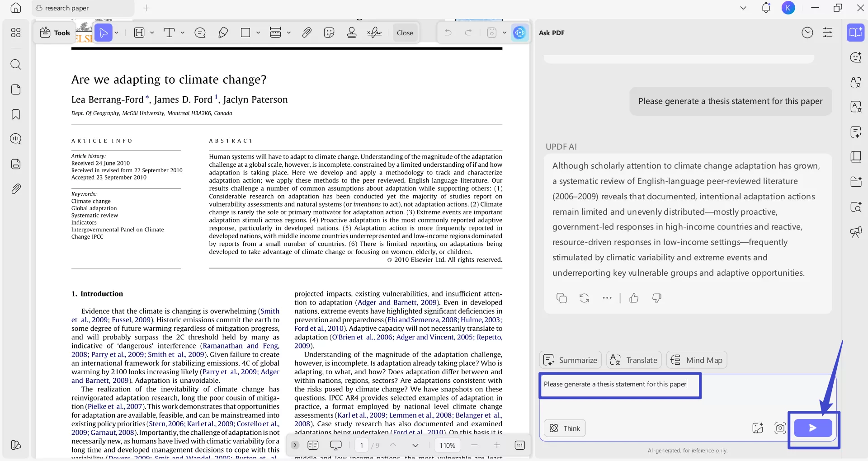
Task: Toggle Think mode in the chat input
Action: point(564,428)
